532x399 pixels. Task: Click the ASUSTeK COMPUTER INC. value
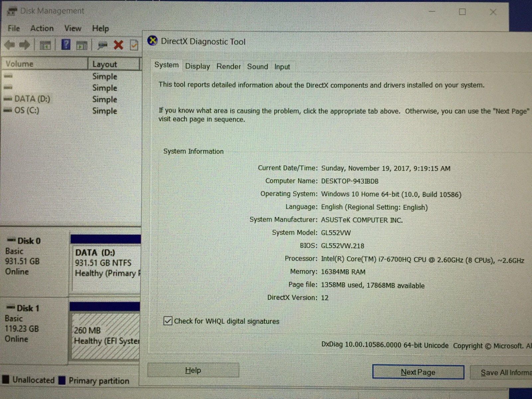click(362, 220)
